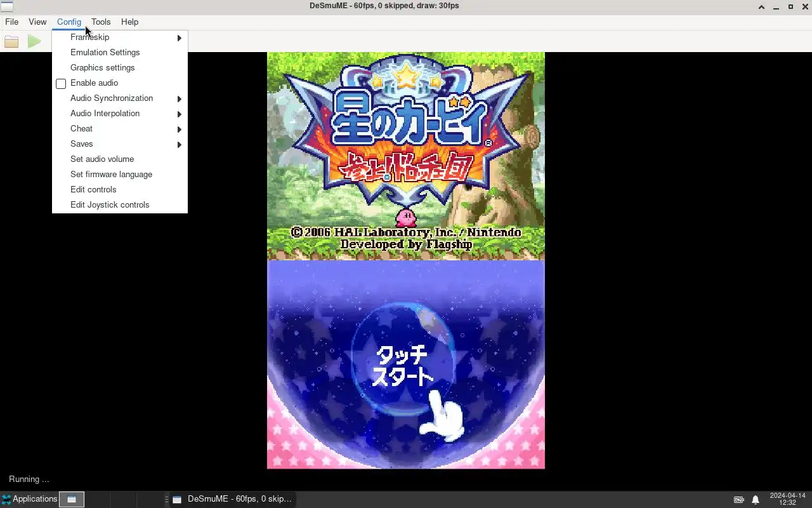Close the open Config menu via its label
812x508 pixels.
click(x=69, y=22)
